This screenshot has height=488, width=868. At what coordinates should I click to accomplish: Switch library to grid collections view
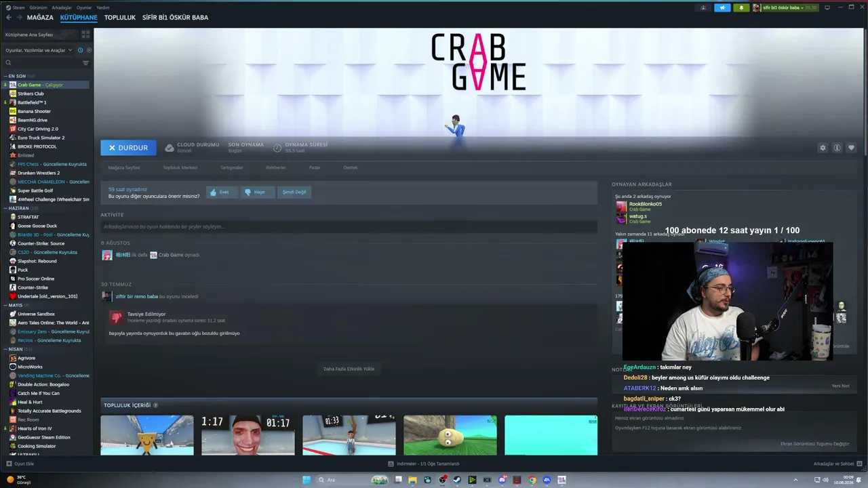86,35
